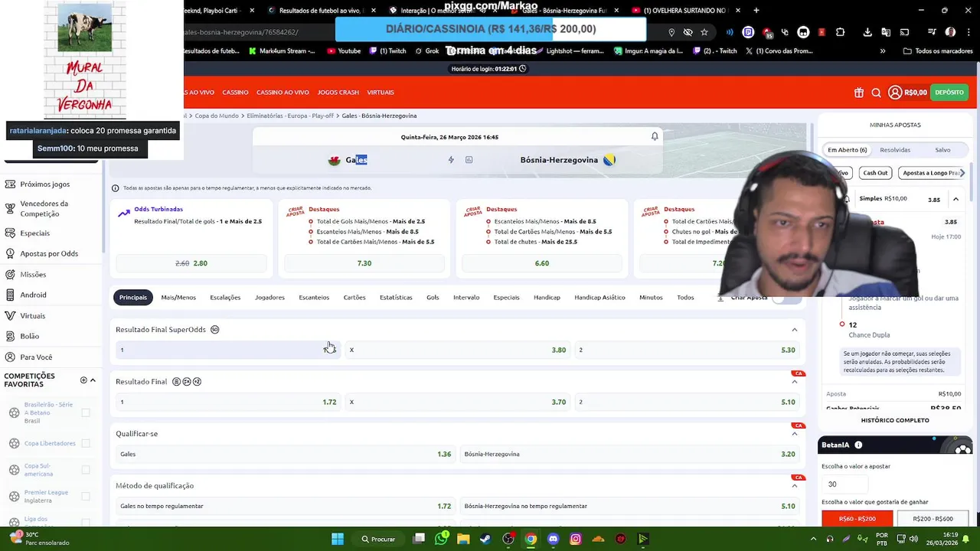This screenshot has height=551, width=980.
Task: Pick SuperOdds draw odd 3.80
Action: pos(457,350)
